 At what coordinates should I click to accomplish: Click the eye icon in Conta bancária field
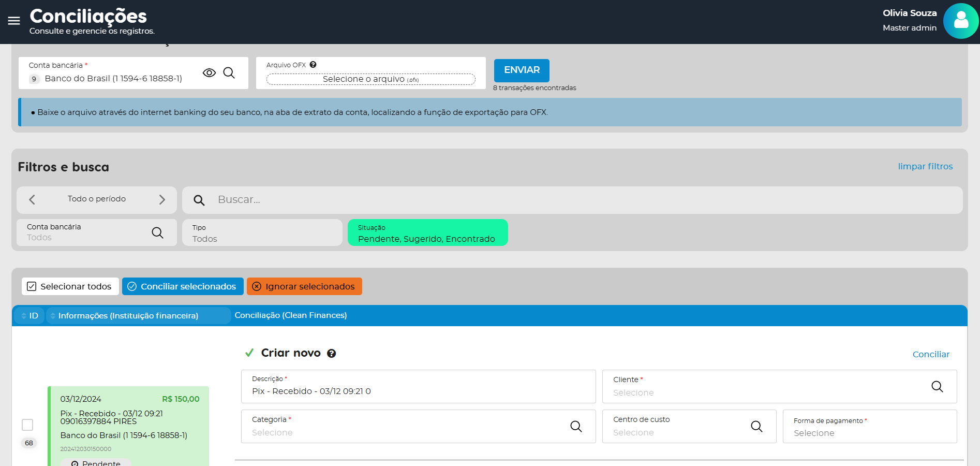(209, 73)
